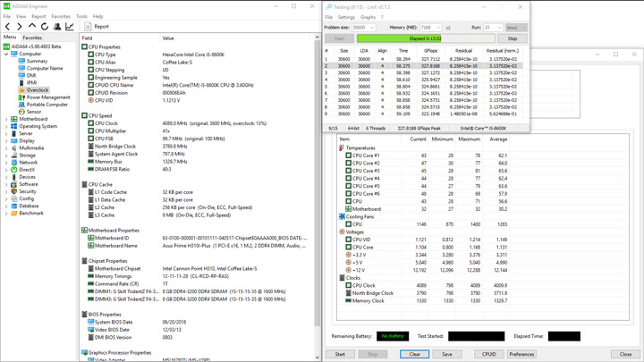The height and width of the screenshot is (362, 644).
Task: Click the Up level arrow icon
Action: click(x=32, y=27)
